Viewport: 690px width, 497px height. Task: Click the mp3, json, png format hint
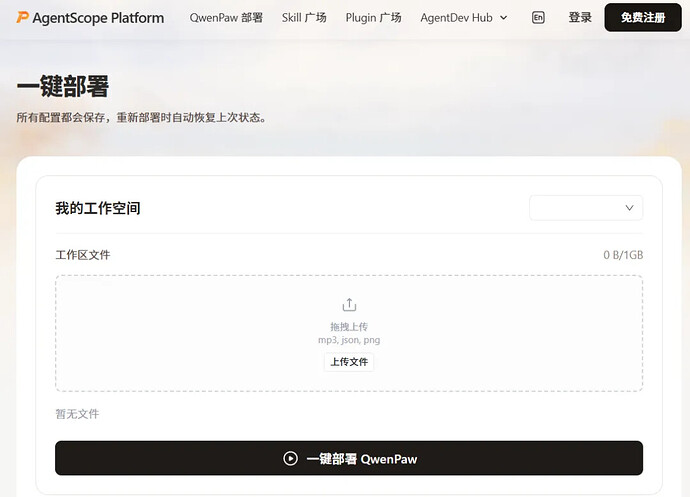(349, 340)
